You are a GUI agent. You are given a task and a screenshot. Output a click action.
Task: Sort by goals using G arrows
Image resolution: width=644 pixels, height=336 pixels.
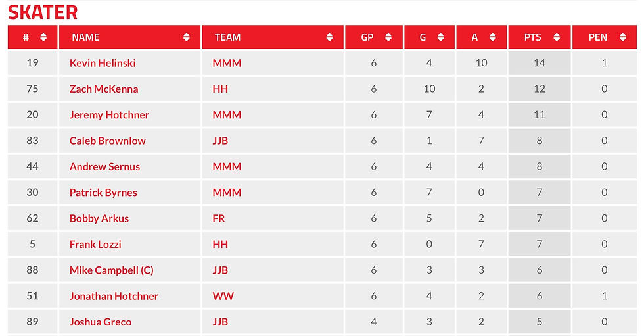coord(440,37)
